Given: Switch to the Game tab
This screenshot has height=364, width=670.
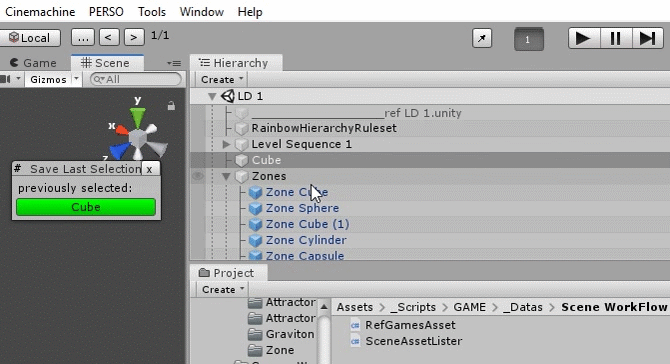Looking at the screenshot, I should 33,63.
